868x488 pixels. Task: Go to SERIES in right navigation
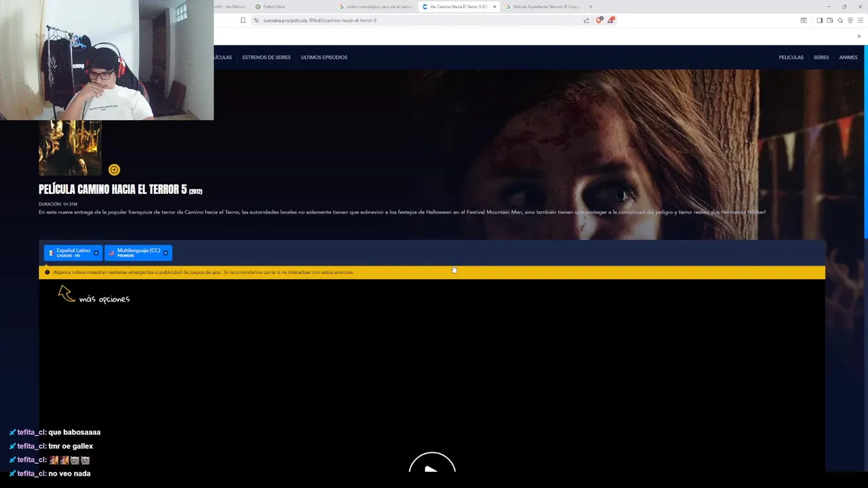[821, 58]
